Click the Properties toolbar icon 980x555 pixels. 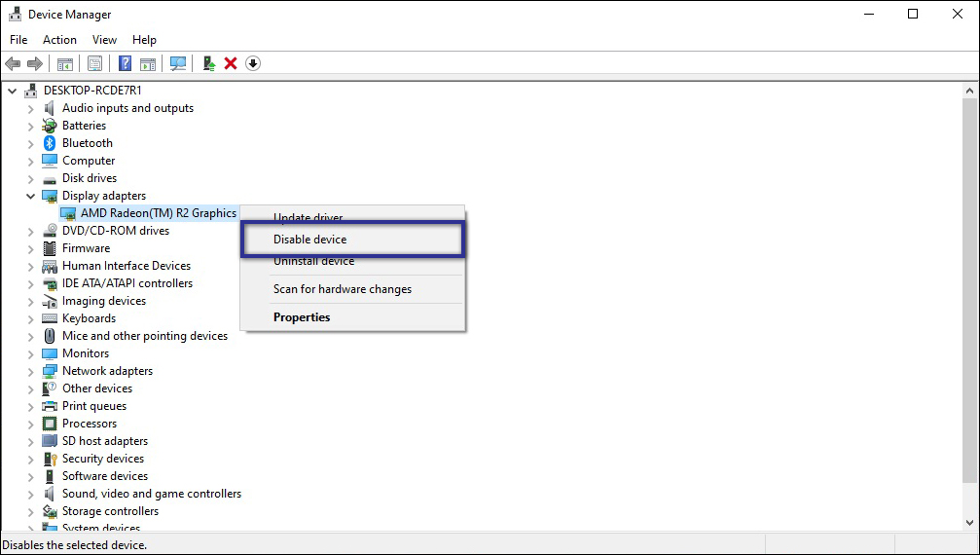point(94,63)
